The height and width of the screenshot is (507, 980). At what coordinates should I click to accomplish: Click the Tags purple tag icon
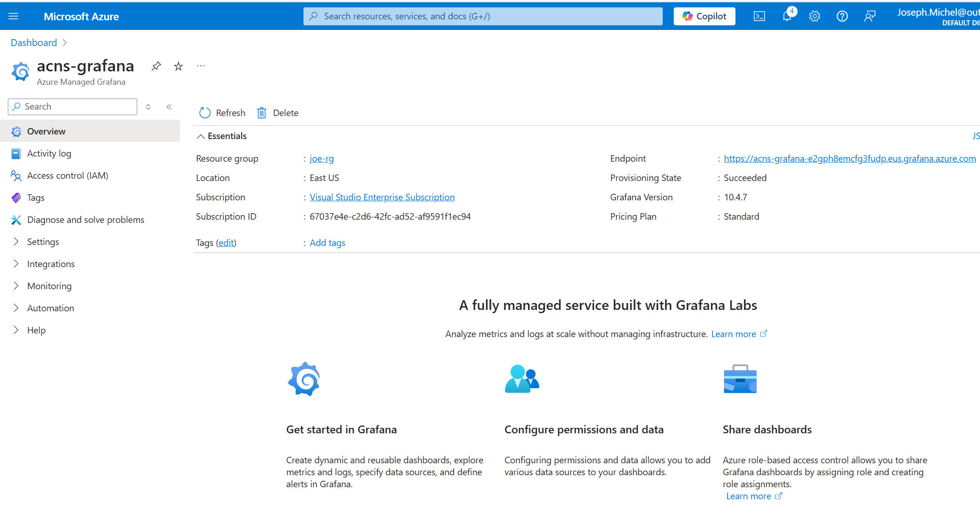16,198
